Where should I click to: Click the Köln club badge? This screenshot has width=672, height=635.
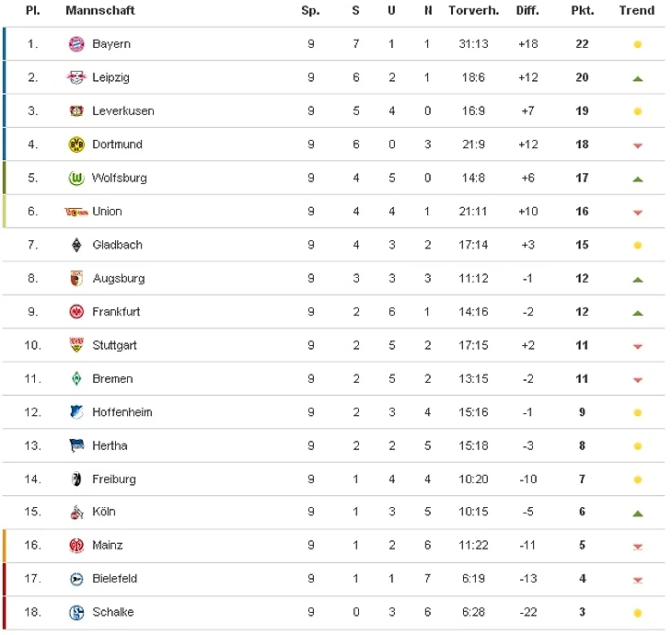click(76, 513)
